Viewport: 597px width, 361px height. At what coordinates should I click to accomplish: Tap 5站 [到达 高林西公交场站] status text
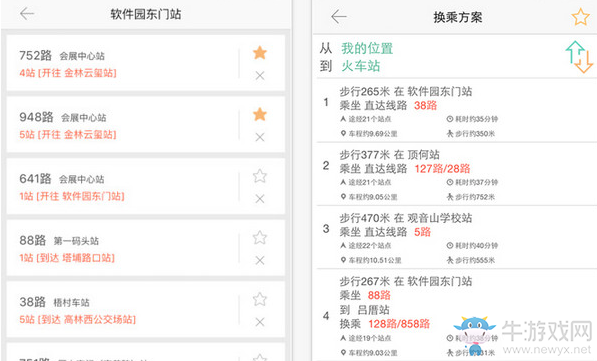coord(78,319)
